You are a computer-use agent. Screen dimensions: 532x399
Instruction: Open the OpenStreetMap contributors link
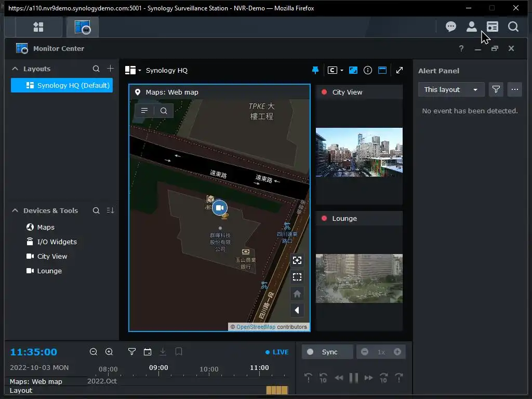pos(256,327)
